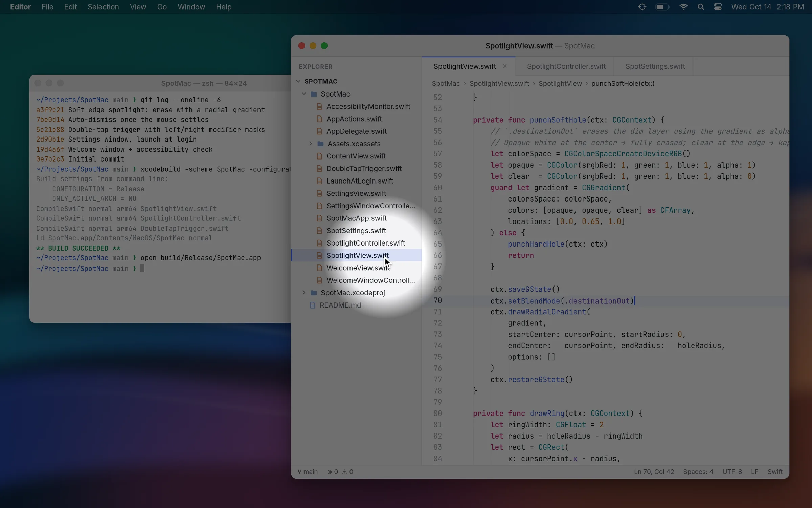The height and width of the screenshot is (508, 812).
Task: Expand the SpotMac.xcodeproj folder
Action: pos(304,293)
